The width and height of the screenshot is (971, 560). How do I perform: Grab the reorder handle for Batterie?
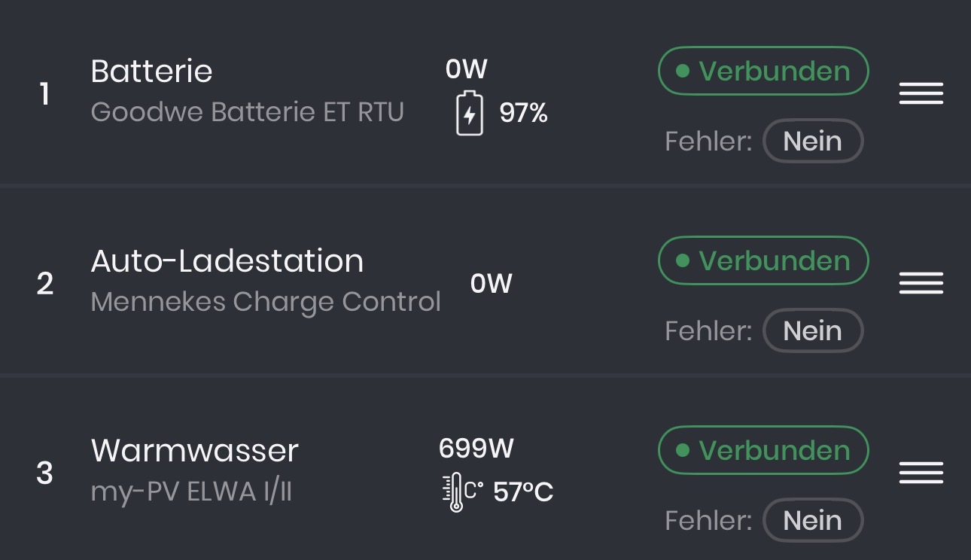coord(921,93)
